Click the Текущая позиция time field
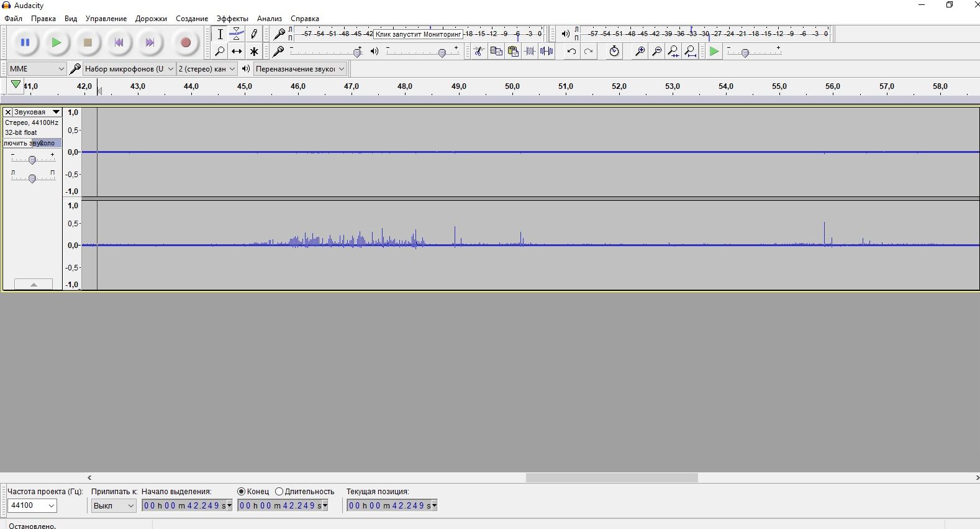 coord(392,505)
